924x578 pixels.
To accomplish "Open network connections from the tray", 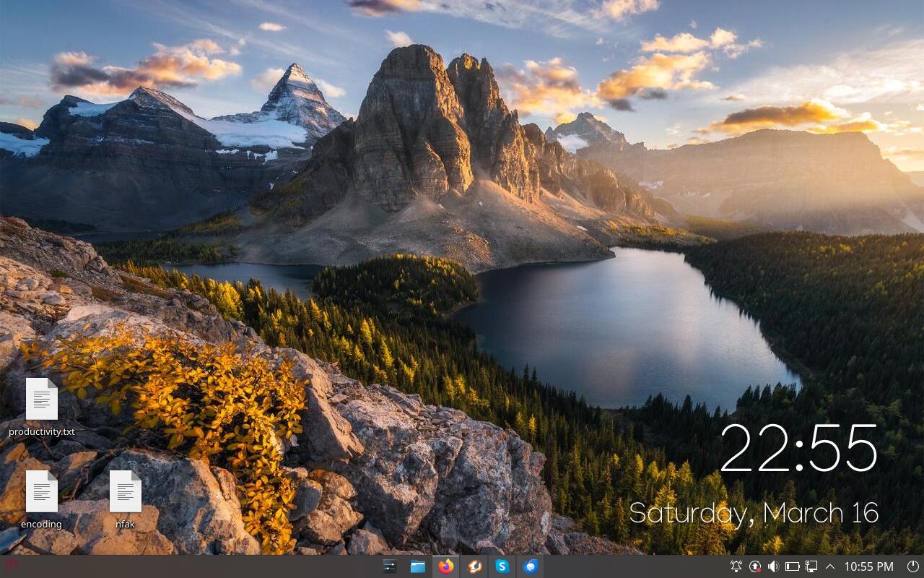I will tap(811, 566).
